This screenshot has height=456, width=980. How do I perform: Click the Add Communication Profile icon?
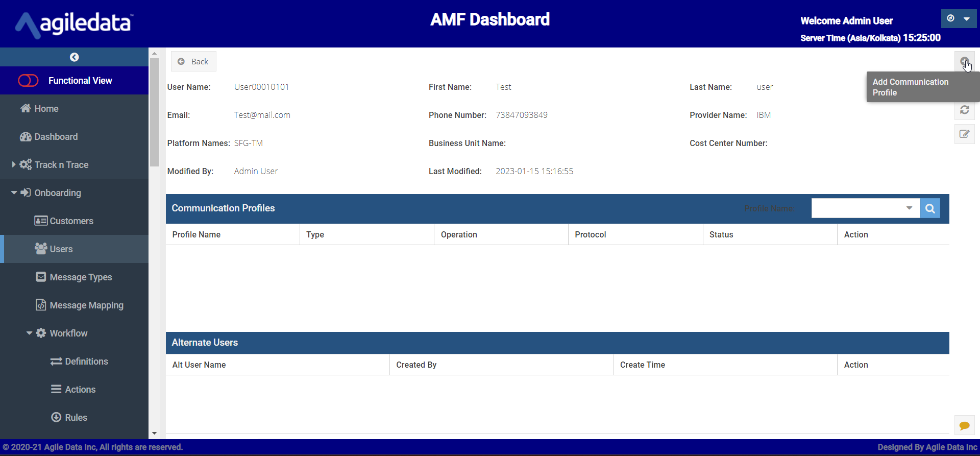click(964, 62)
